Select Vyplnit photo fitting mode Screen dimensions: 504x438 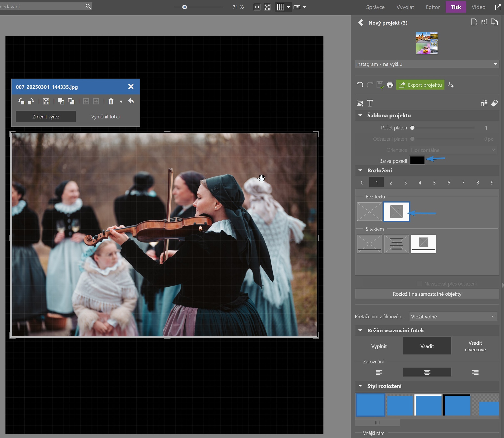pyautogui.click(x=379, y=346)
